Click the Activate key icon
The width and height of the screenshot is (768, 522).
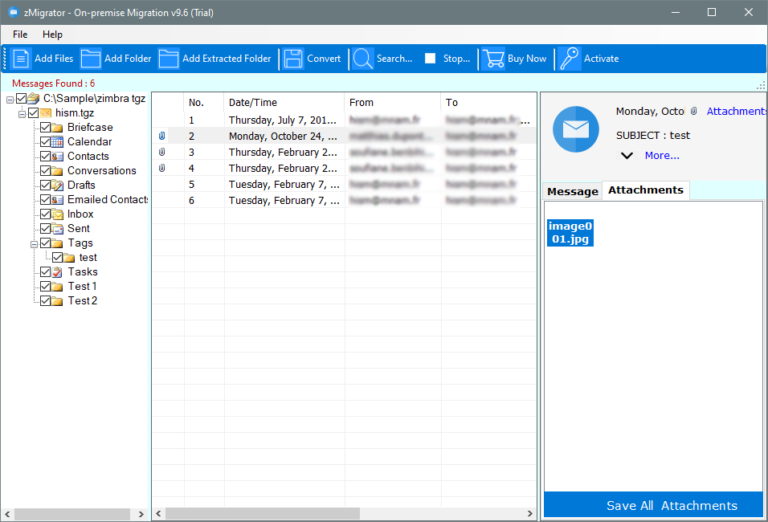570,58
